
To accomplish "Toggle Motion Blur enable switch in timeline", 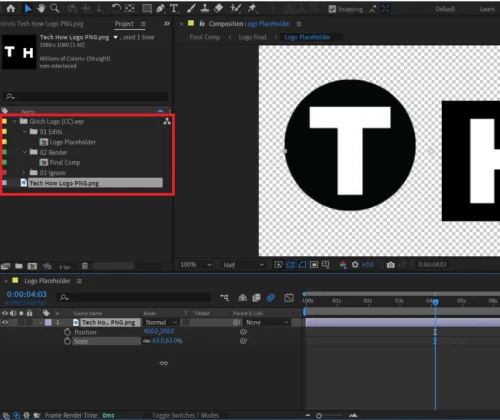I will pos(271,298).
